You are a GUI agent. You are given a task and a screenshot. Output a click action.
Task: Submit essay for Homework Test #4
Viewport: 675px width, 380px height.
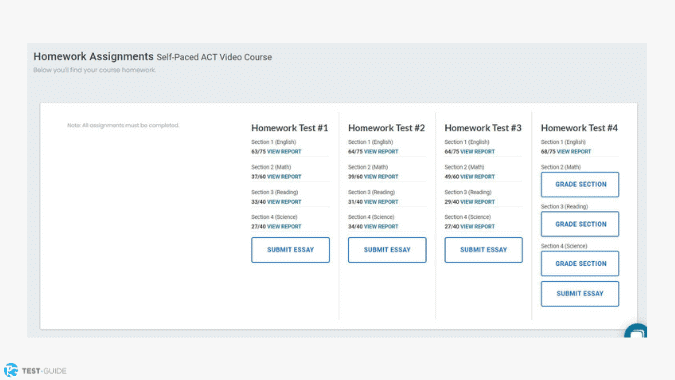point(580,293)
